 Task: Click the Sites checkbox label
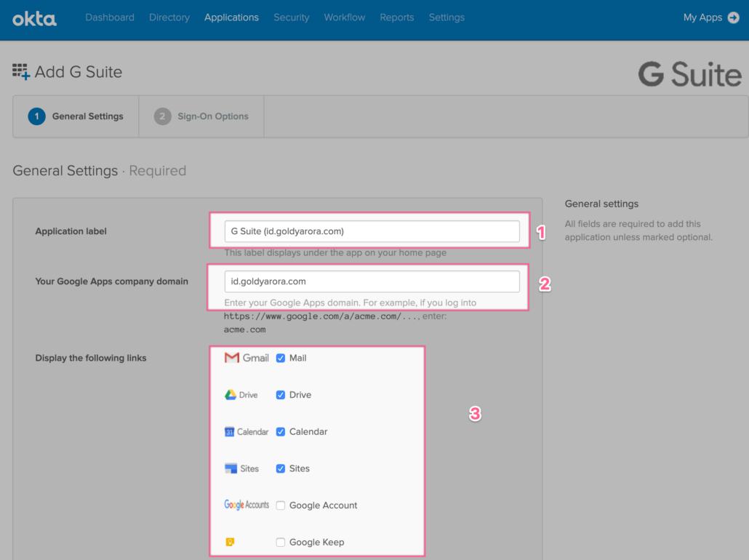click(300, 468)
